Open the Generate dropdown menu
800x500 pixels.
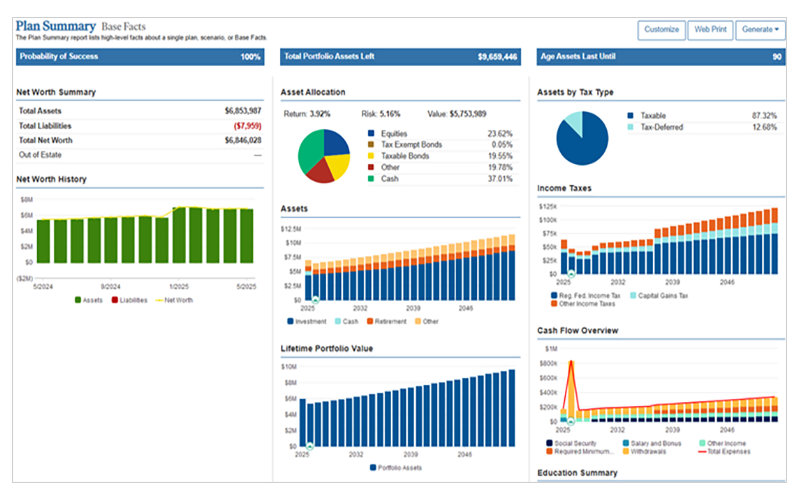pos(760,29)
